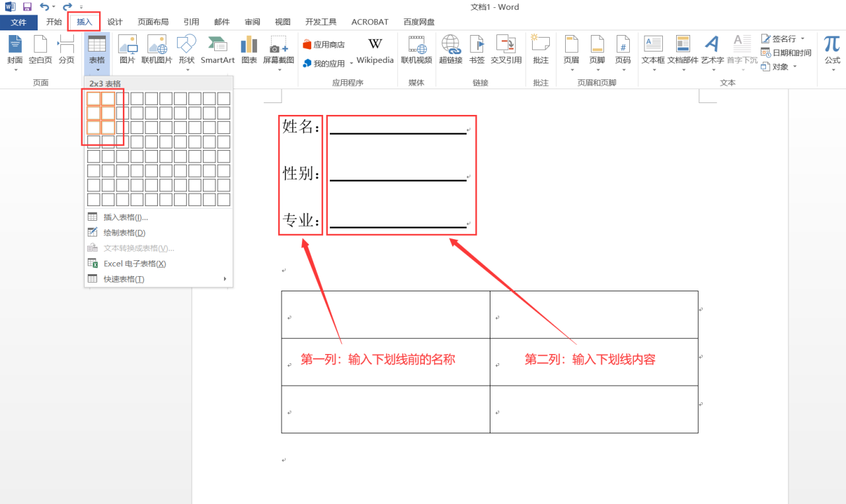Viewport: 846px width, 504px height.
Task: Switch to the Review (审阅) tab
Action: tap(252, 22)
